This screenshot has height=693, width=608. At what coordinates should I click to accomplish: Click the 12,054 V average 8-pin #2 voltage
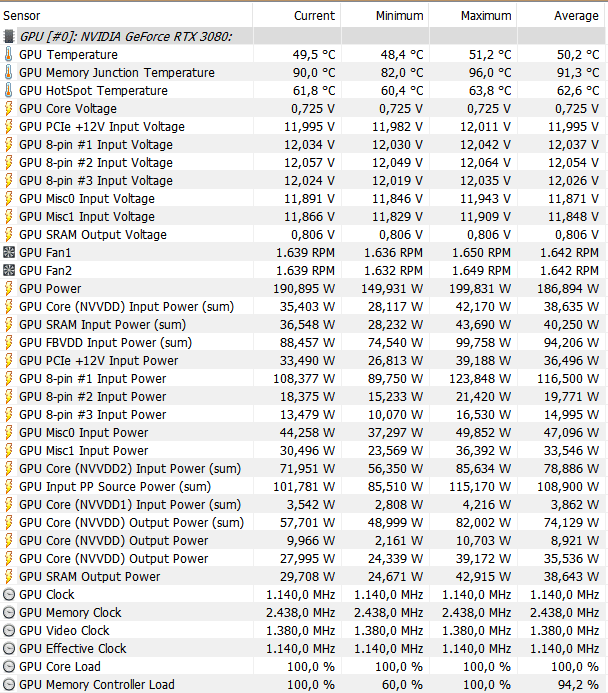574,163
